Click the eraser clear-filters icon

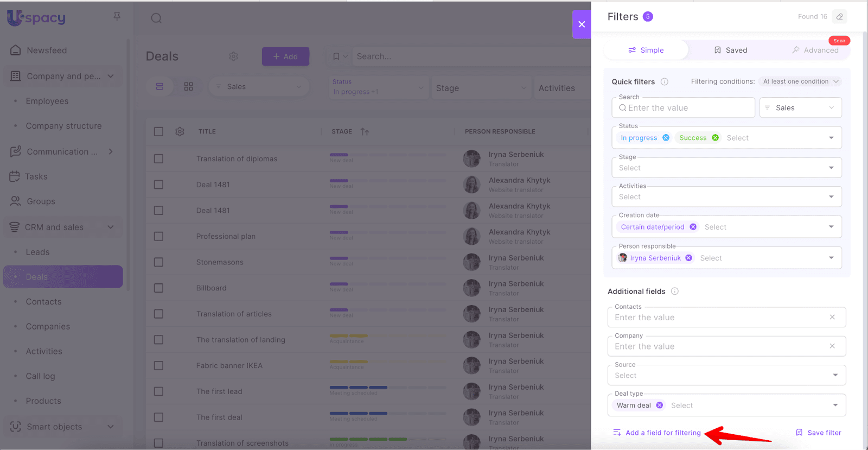click(839, 17)
